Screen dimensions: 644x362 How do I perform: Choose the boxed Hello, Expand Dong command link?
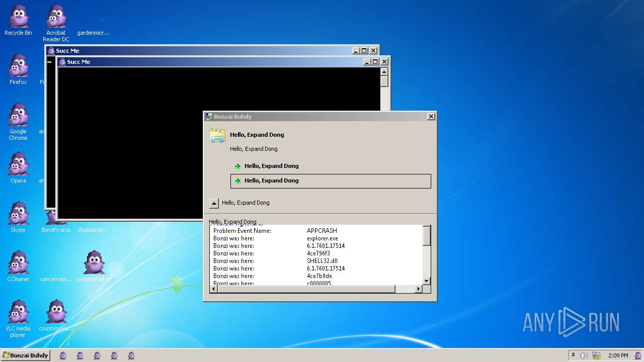pyautogui.click(x=331, y=181)
